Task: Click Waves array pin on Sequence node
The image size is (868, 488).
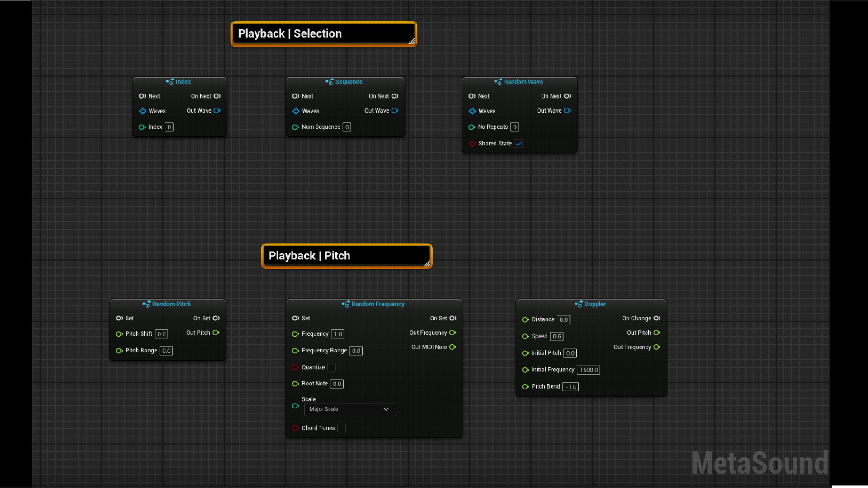Action: (296, 111)
